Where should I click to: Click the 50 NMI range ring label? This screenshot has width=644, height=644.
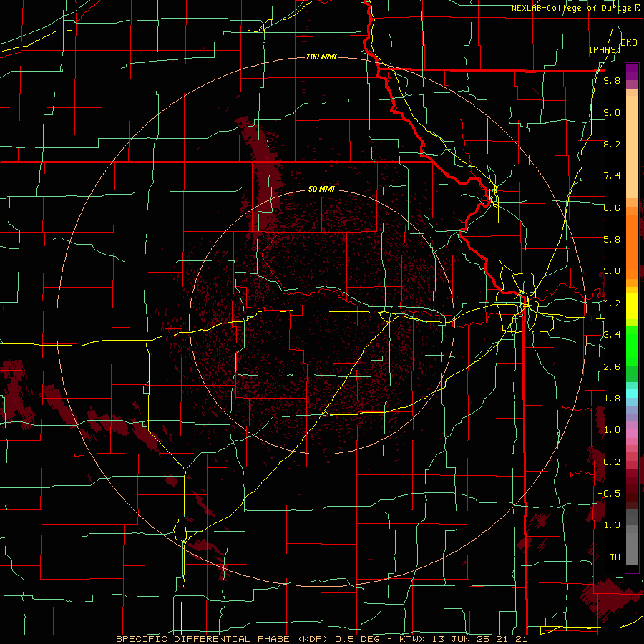tap(321, 190)
